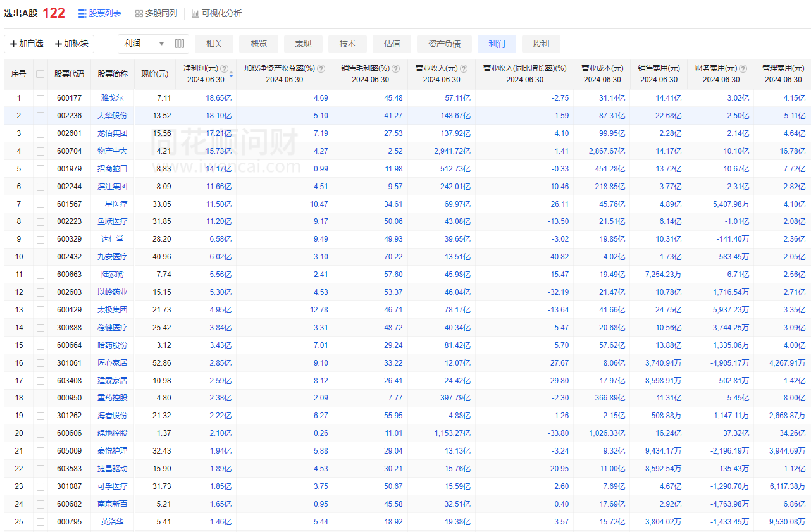Viewport: 811px width, 532px height.
Task: Switch to the 估值 tab
Action: coord(392,44)
